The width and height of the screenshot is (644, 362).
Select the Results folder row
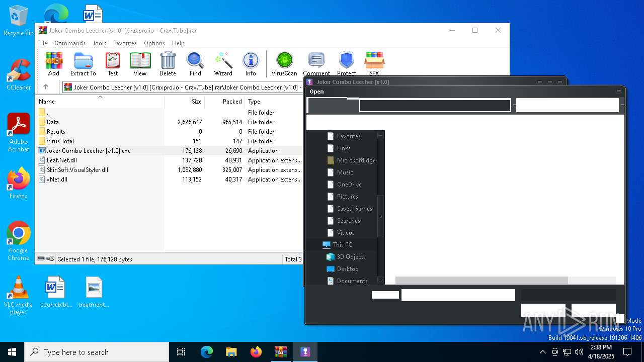[169, 132]
